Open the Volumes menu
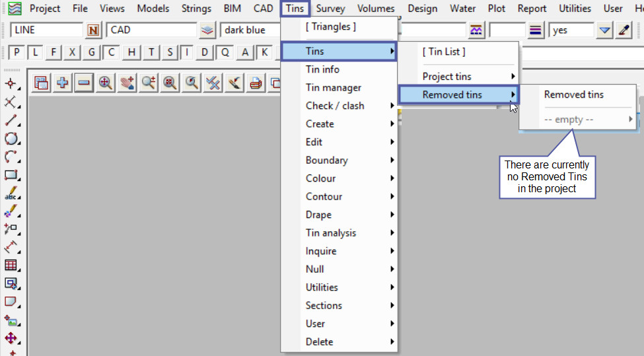The width and height of the screenshot is (644, 356). [376, 8]
